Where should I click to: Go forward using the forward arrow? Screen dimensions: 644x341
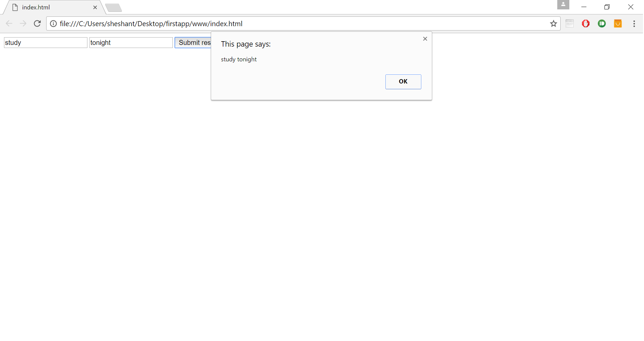(x=23, y=23)
